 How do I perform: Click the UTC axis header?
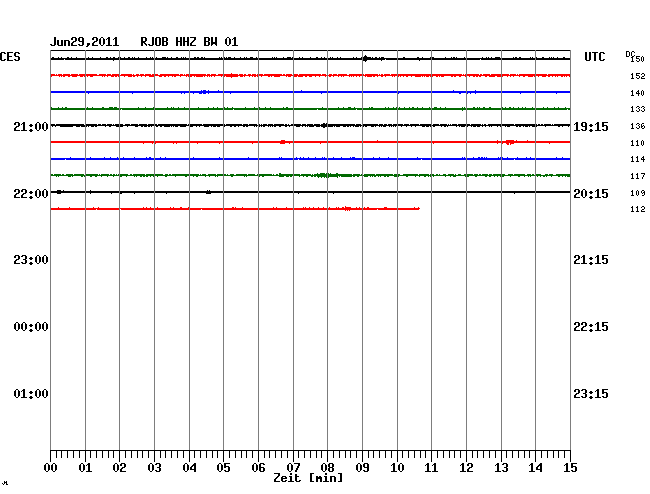[x=594, y=57]
